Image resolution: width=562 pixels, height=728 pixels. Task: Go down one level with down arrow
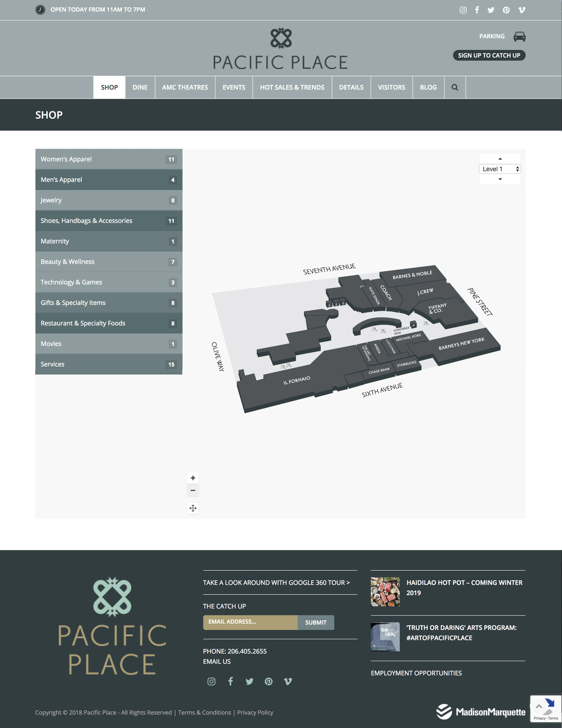500,179
